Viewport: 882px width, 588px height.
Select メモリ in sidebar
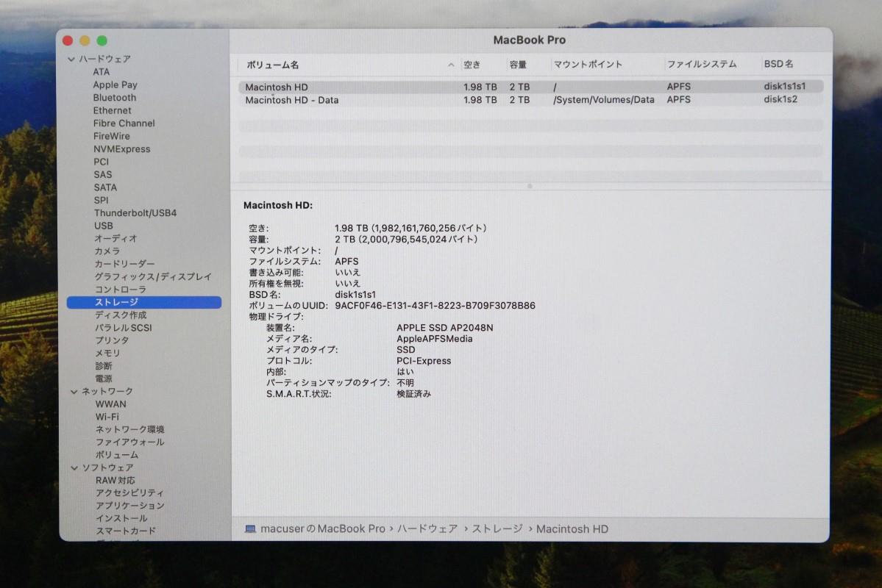[x=107, y=354]
